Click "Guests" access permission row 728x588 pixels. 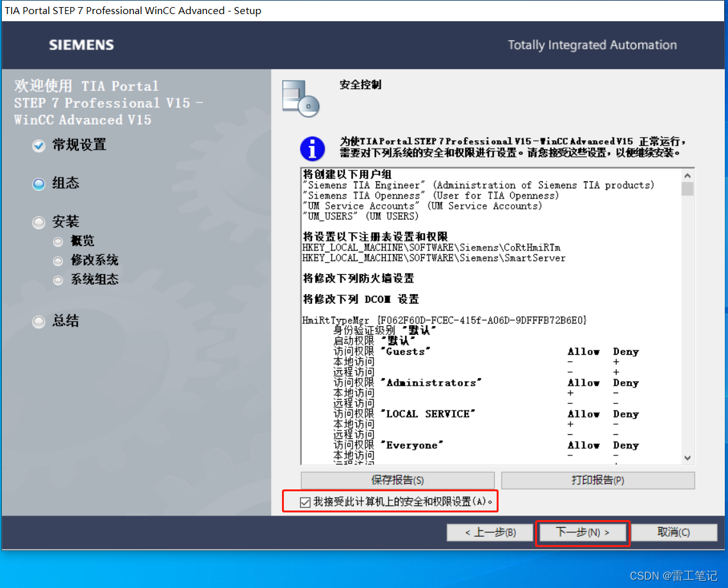tap(486, 351)
